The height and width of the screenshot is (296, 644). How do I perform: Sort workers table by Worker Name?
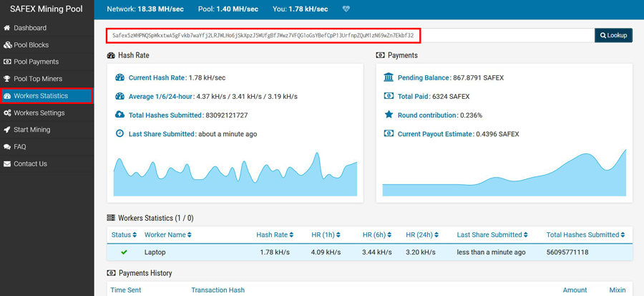[168, 235]
